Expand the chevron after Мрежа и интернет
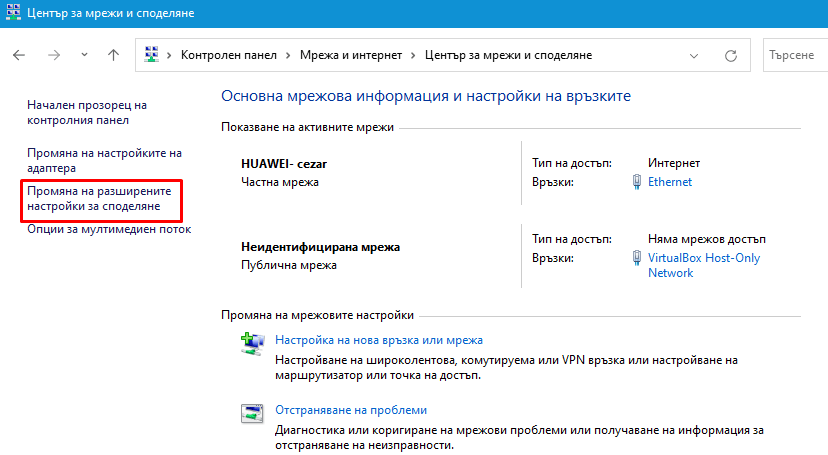The width and height of the screenshot is (828, 455). [413, 55]
